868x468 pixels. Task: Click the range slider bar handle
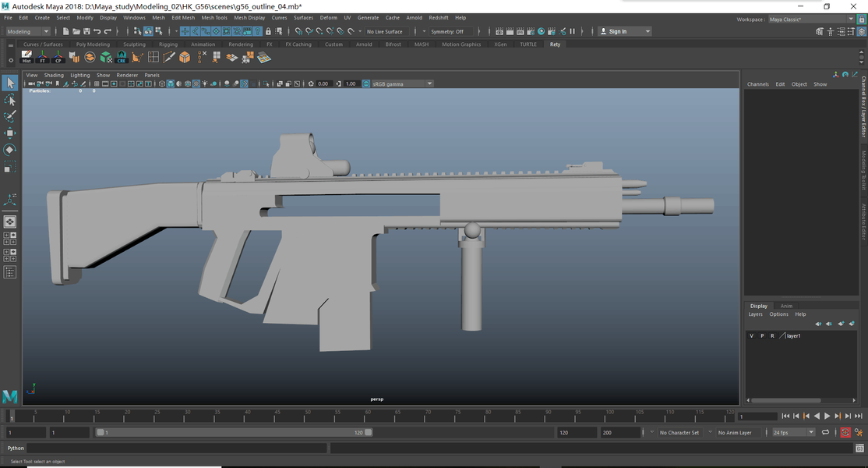pyautogui.click(x=235, y=433)
